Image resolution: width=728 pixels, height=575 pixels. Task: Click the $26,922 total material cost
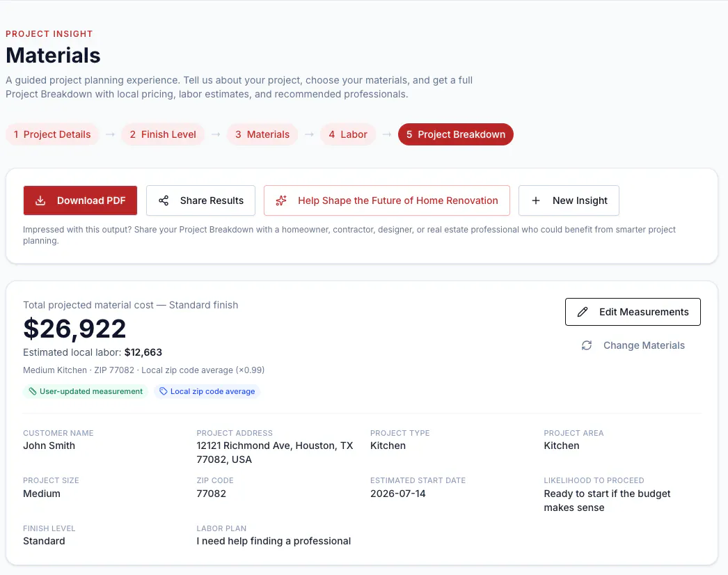pyautogui.click(x=74, y=329)
